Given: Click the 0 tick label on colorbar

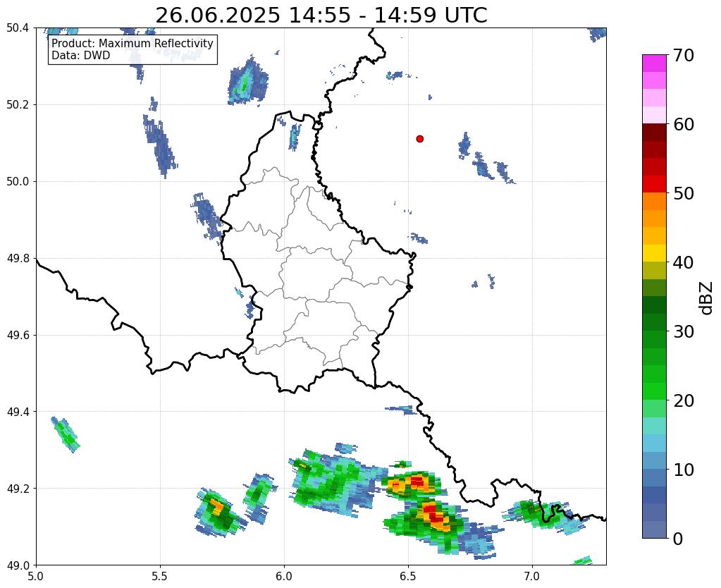Looking at the screenshot, I should click(678, 539).
